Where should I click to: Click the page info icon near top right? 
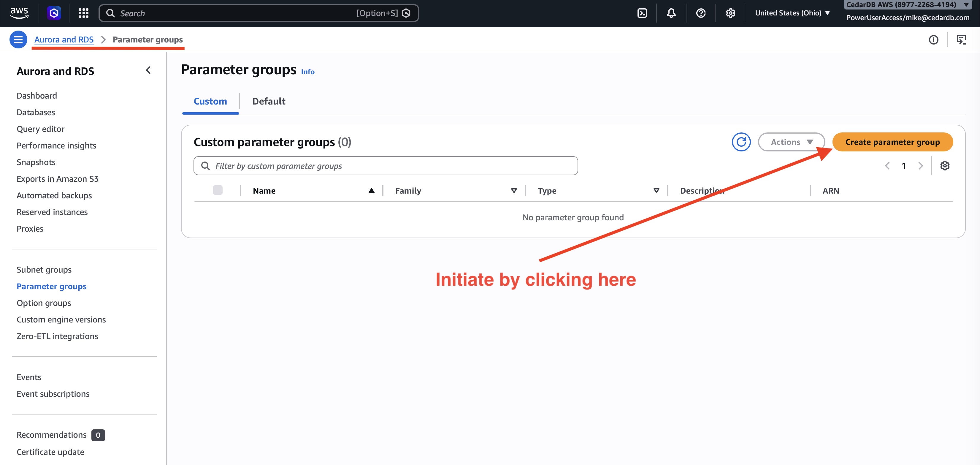934,39
